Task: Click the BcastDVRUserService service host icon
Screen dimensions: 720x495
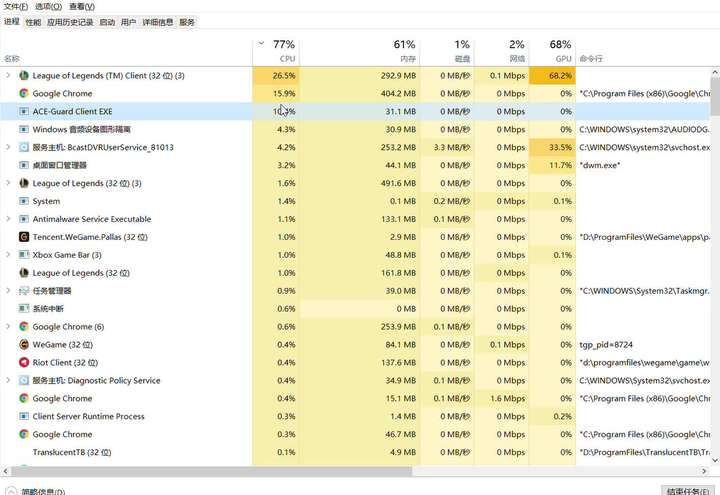Action: click(x=24, y=147)
